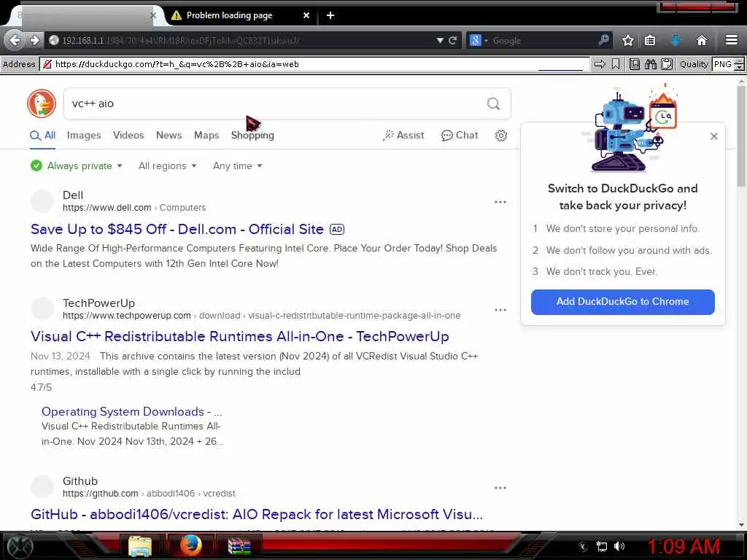Open GitHub abbodi1406/vcredist result link
The height and width of the screenshot is (560, 747).
[257, 514]
